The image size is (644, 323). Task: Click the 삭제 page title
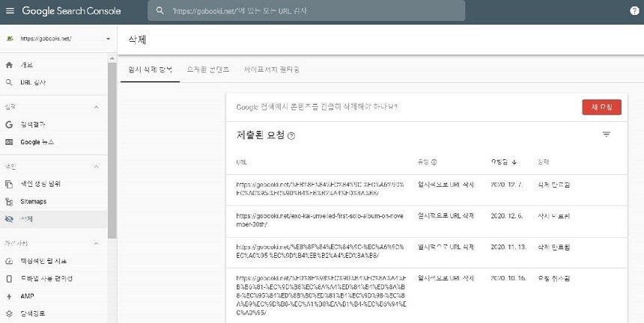click(x=137, y=40)
